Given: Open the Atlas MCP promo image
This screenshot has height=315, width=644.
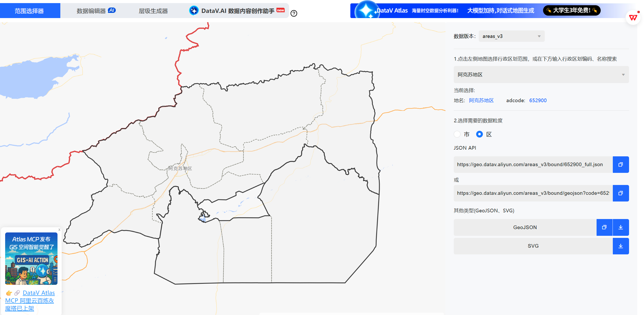Looking at the screenshot, I should click(31, 259).
